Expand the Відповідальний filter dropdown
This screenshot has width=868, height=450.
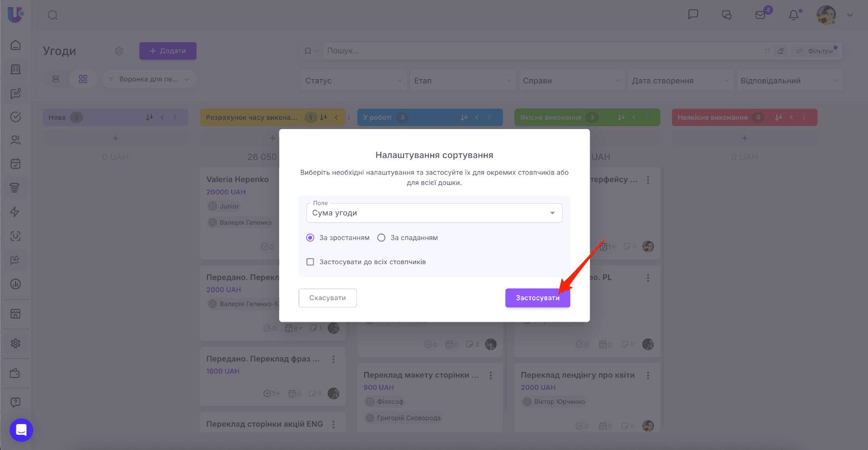[x=789, y=81]
